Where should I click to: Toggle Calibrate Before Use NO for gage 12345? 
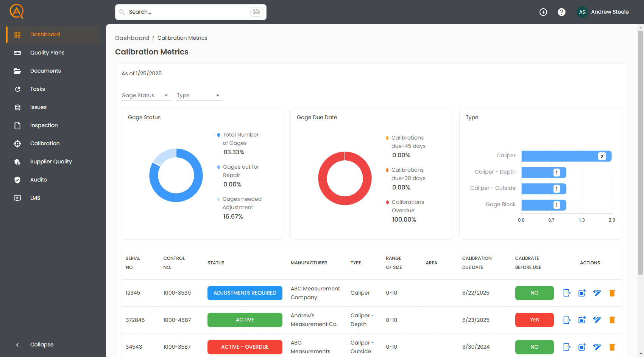(x=534, y=293)
